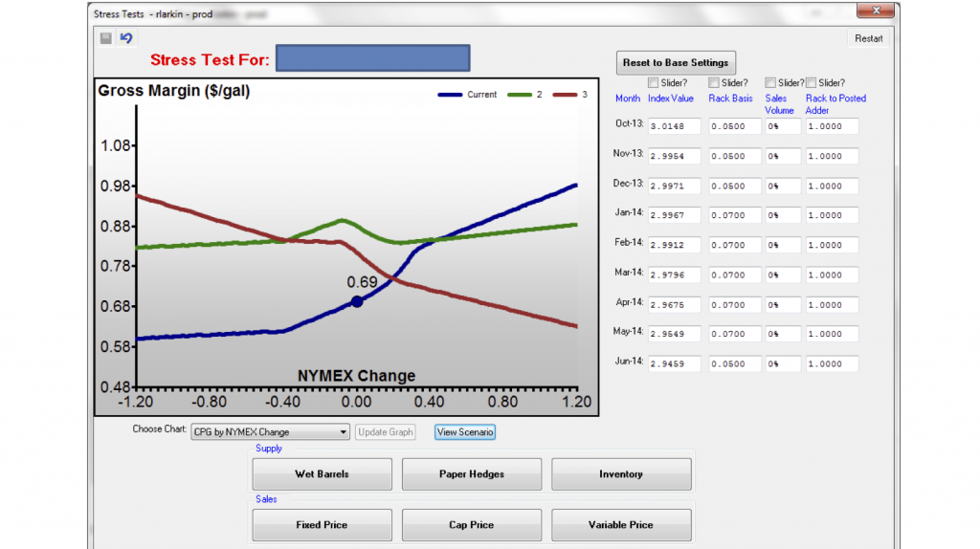
Task: Click the green series 2 legend marker
Action: pyautogui.click(x=520, y=95)
